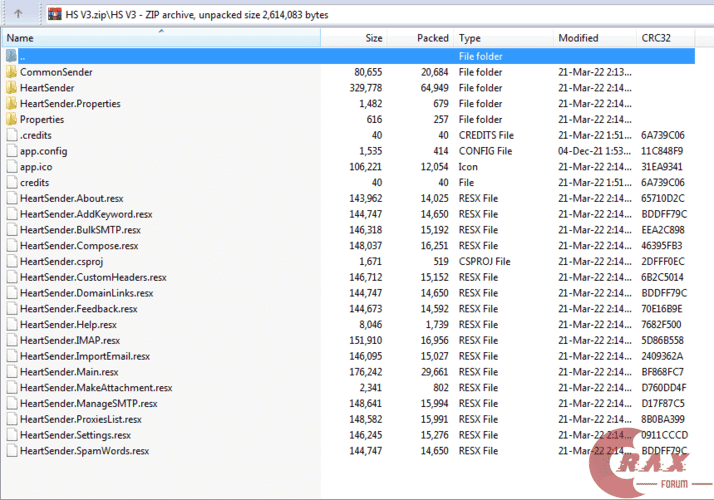Select the .credits file entry

pyautogui.click(x=35, y=135)
